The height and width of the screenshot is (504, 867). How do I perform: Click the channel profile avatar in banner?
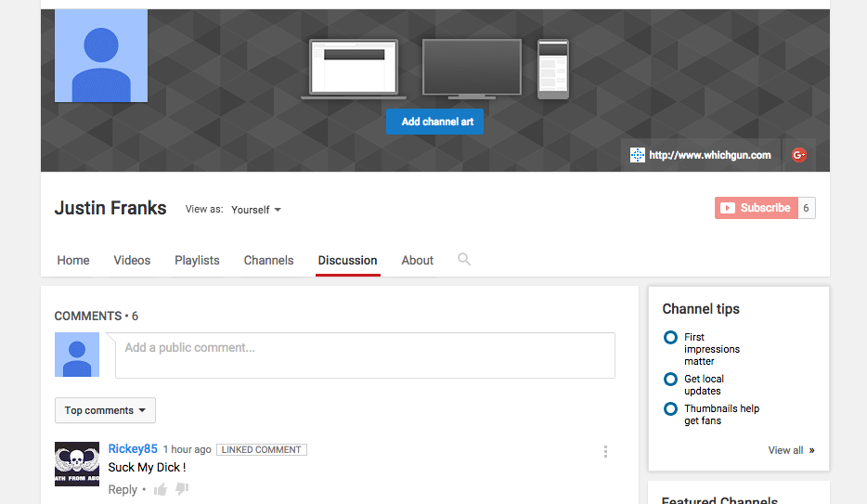click(x=101, y=56)
